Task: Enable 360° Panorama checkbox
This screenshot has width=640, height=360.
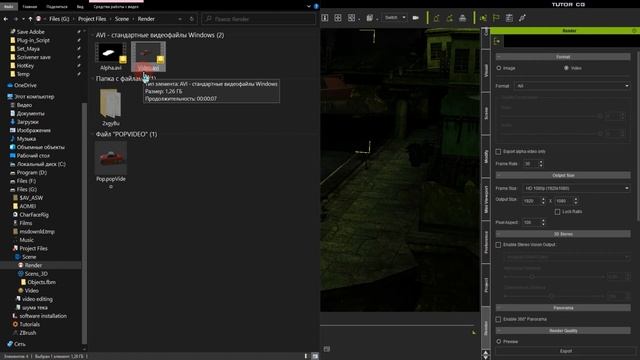Action: 498,319
